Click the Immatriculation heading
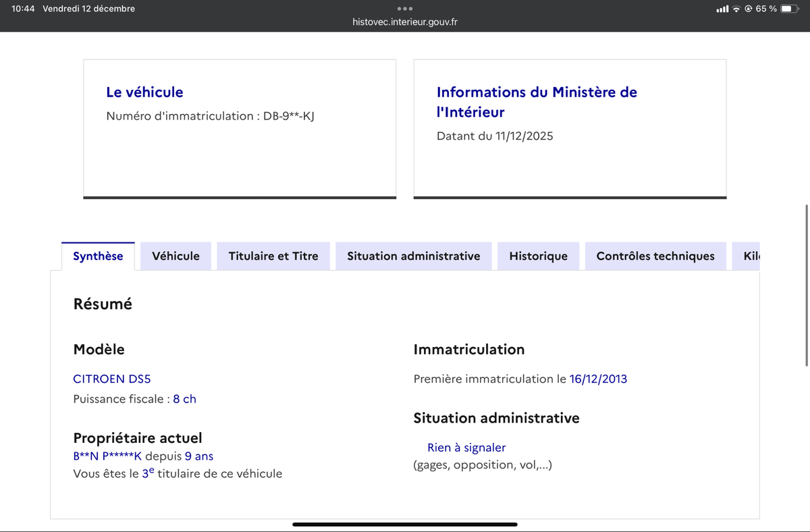Screen dimensions: 810x532 469,350
